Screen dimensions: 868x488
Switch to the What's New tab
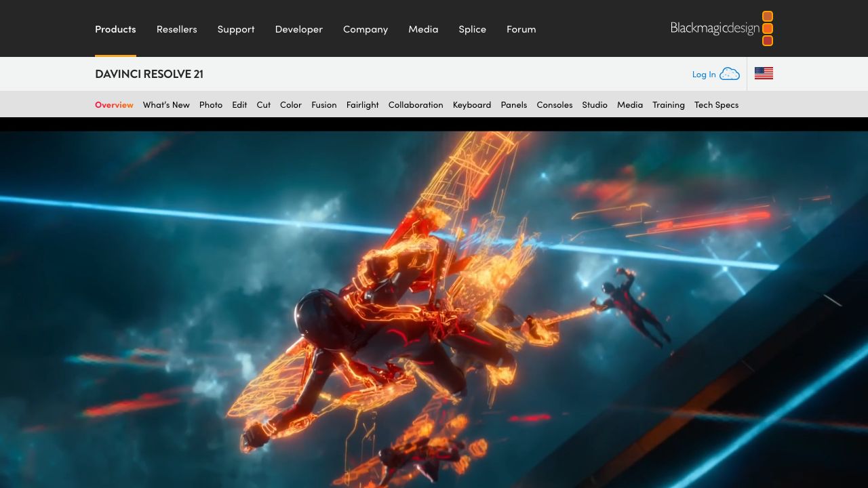tap(166, 104)
